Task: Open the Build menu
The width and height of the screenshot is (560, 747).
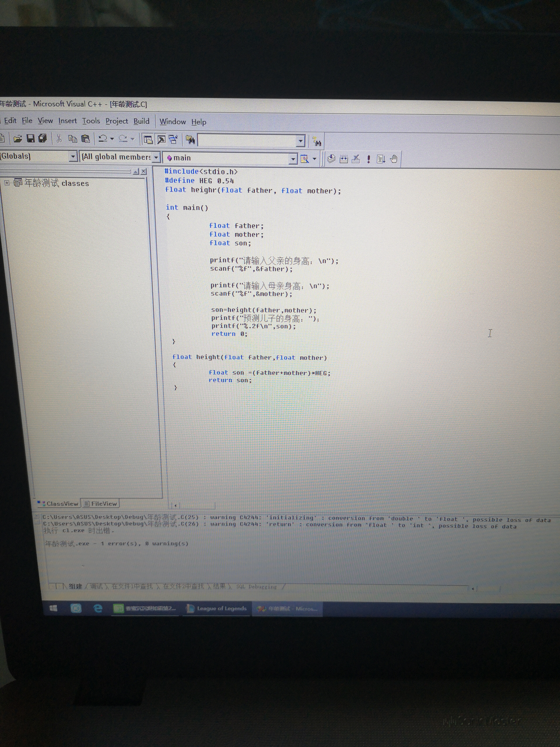Action: click(141, 121)
